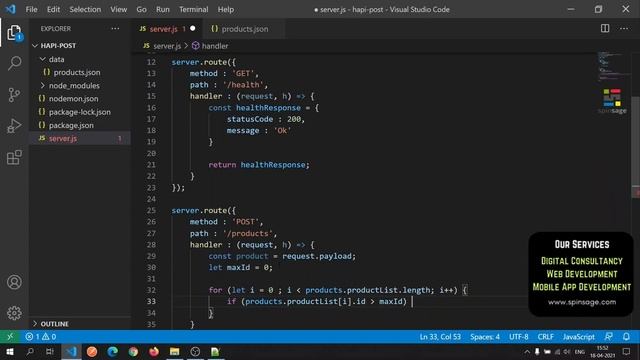This screenshot has width=640, height=360.
Task: Close unsaved server.js tab via dot
Action: 193,29
